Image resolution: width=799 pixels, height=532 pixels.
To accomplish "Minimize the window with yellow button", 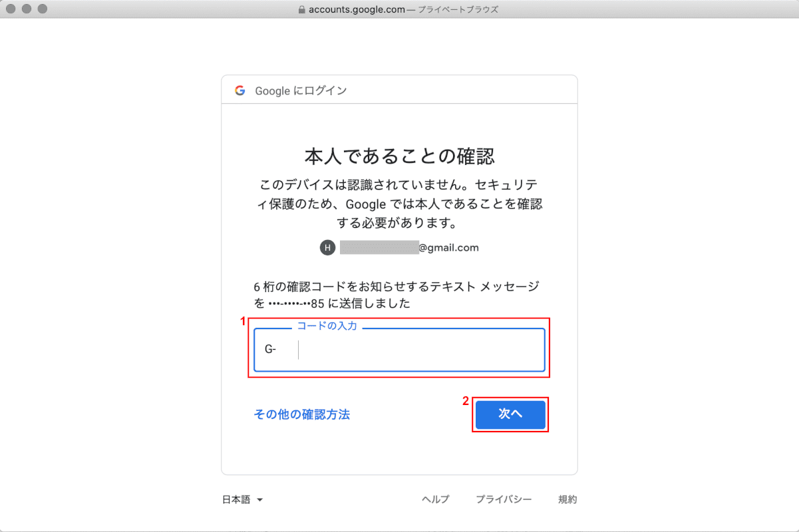I will 27,9.
